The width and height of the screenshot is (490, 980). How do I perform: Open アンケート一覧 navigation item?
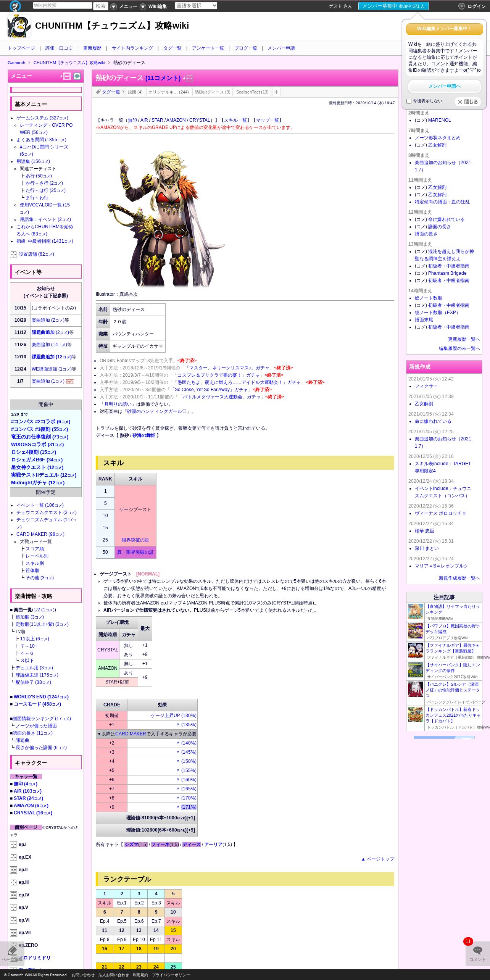[208, 48]
